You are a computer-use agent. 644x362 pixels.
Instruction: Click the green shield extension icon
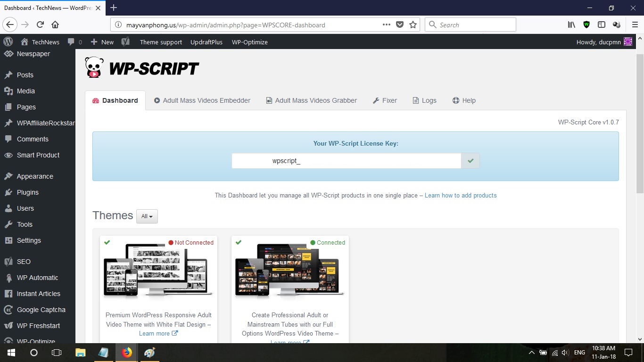tap(586, 25)
